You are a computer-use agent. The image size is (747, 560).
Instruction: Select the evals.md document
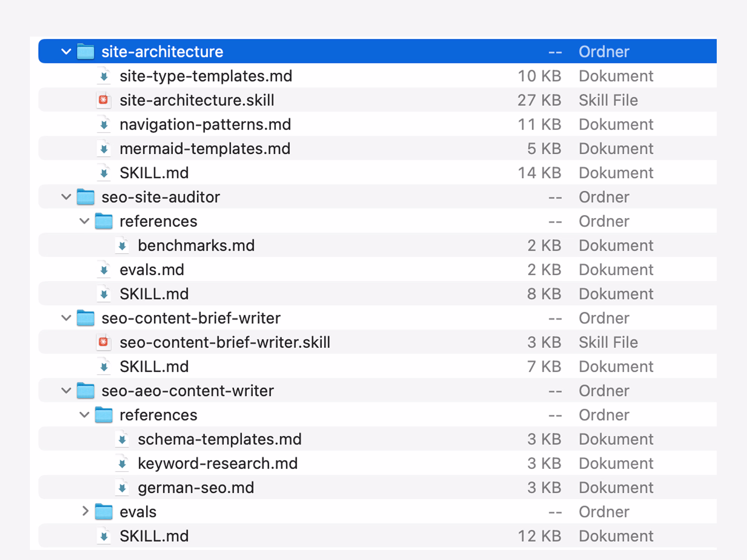point(152,270)
